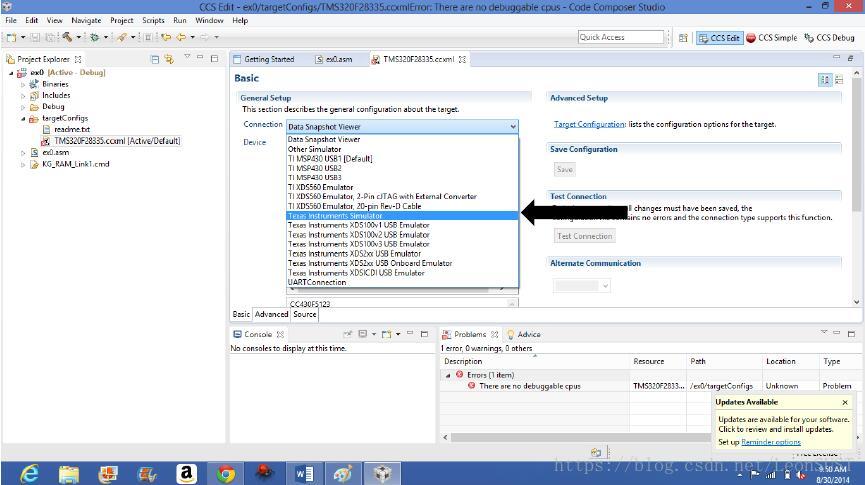The height and width of the screenshot is (485, 865).
Task: Collapse the Errors (1 item) group
Action: pos(448,375)
